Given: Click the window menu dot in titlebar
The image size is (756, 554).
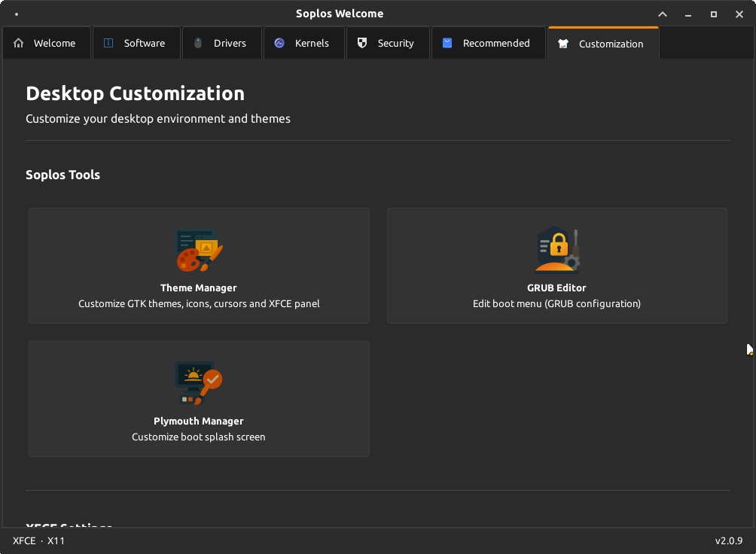Looking at the screenshot, I should pyautogui.click(x=17, y=14).
